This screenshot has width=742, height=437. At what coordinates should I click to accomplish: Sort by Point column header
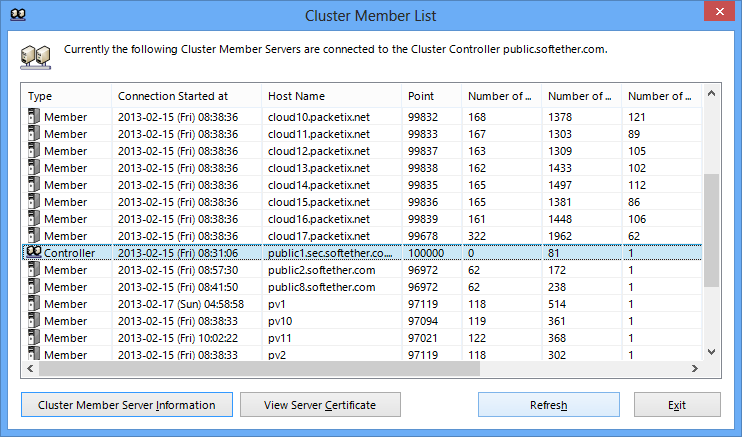point(431,96)
